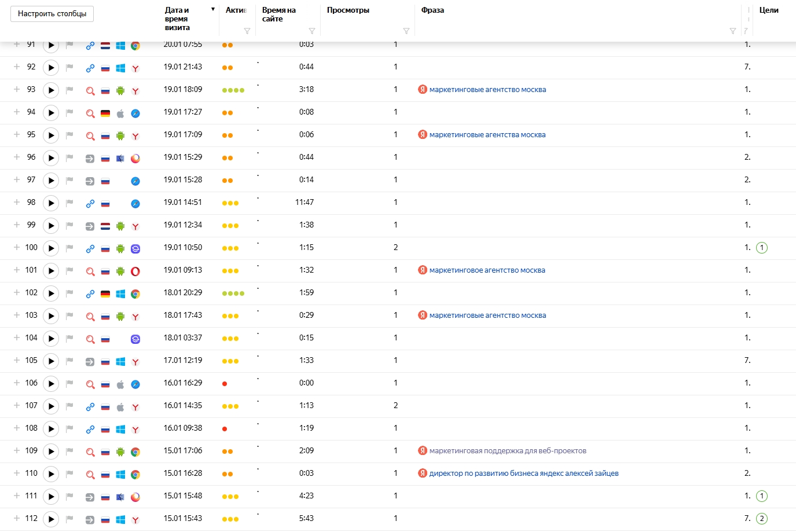Viewport: 796px width, 532px height.
Task: Play the recording of visit 100
Action: [x=51, y=248]
